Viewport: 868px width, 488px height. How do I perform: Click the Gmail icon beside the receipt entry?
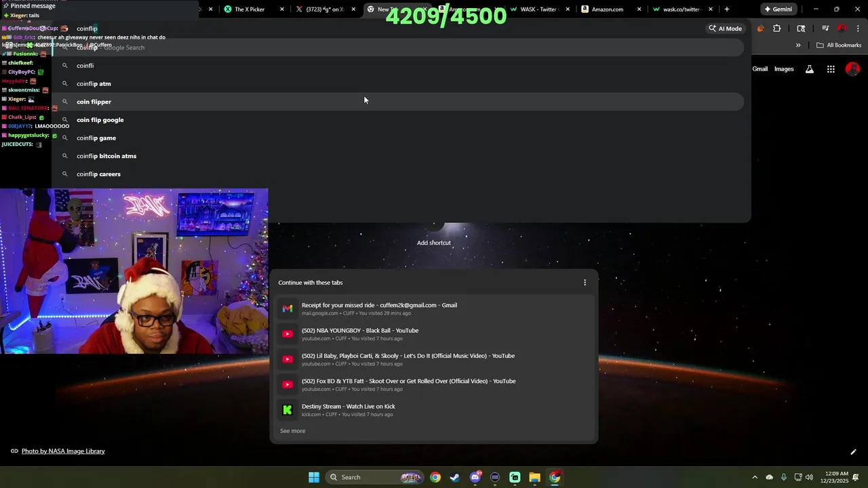pyautogui.click(x=288, y=308)
